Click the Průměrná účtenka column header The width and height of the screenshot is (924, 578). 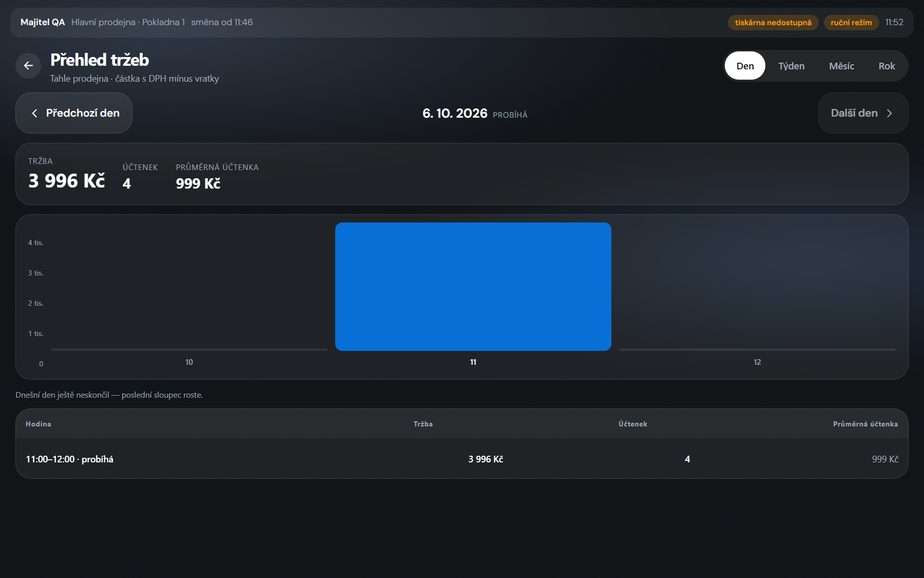[x=865, y=424]
